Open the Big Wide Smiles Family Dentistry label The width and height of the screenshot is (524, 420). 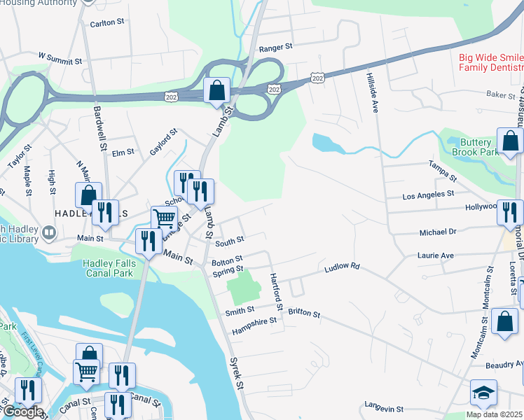pyautogui.click(x=491, y=62)
